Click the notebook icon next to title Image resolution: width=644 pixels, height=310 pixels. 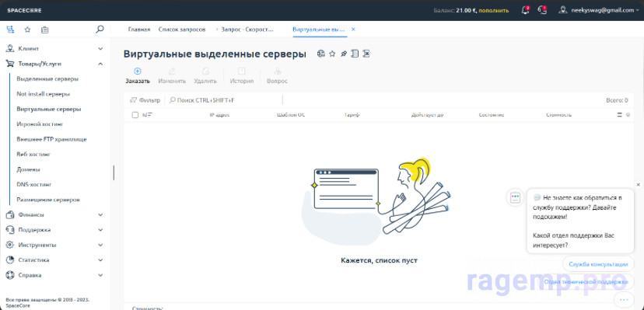point(355,54)
